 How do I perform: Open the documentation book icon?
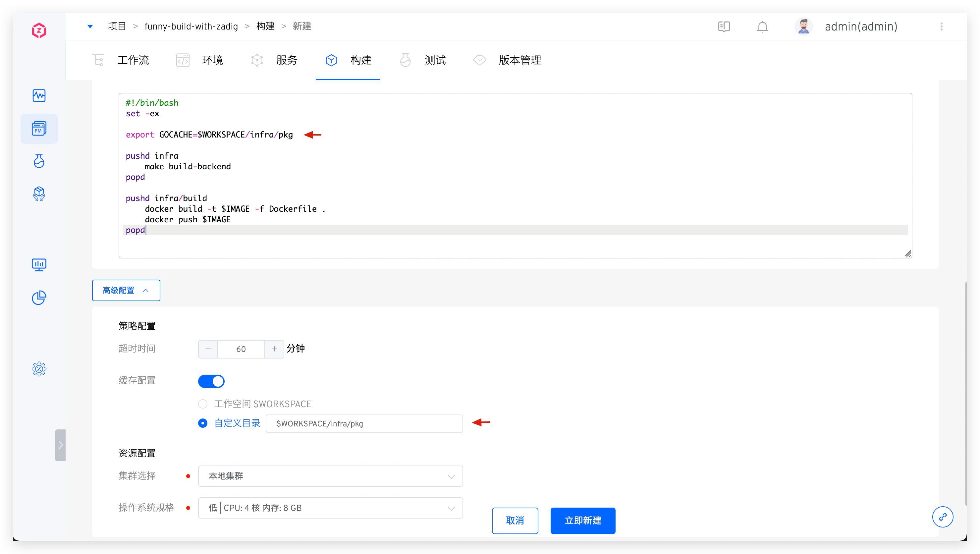[x=724, y=27]
